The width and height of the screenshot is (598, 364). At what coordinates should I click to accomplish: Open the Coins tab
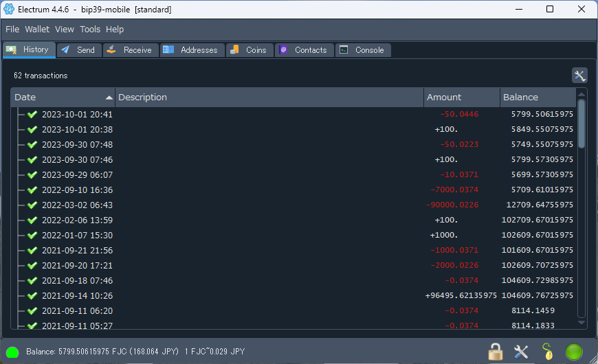point(250,50)
